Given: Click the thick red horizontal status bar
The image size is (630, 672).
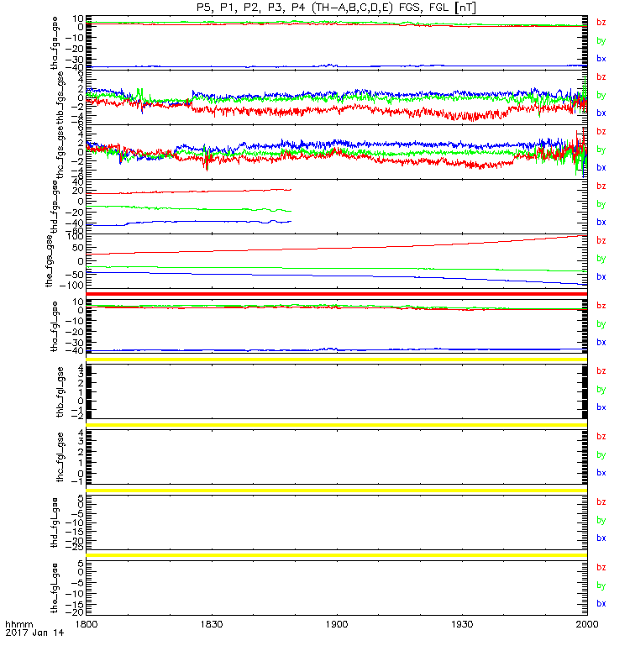Looking at the screenshot, I should (x=337, y=293).
